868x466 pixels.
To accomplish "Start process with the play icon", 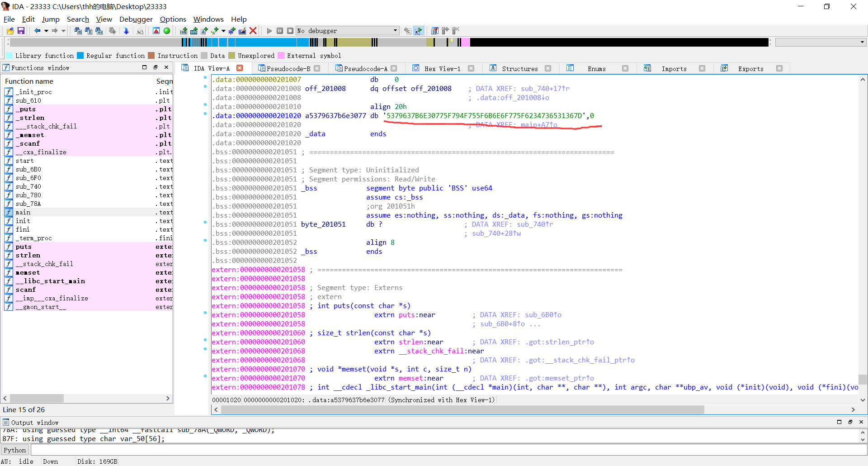I will (269, 31).
